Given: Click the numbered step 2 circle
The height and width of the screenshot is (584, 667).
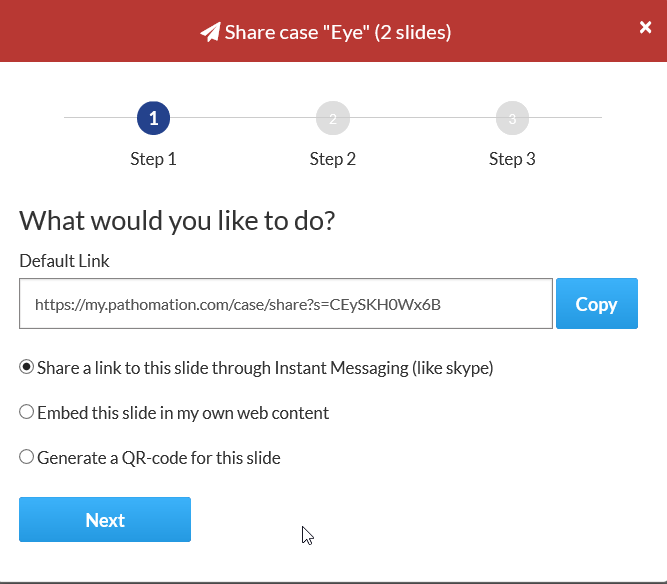Looking at the screenshot, I should 332,119.
